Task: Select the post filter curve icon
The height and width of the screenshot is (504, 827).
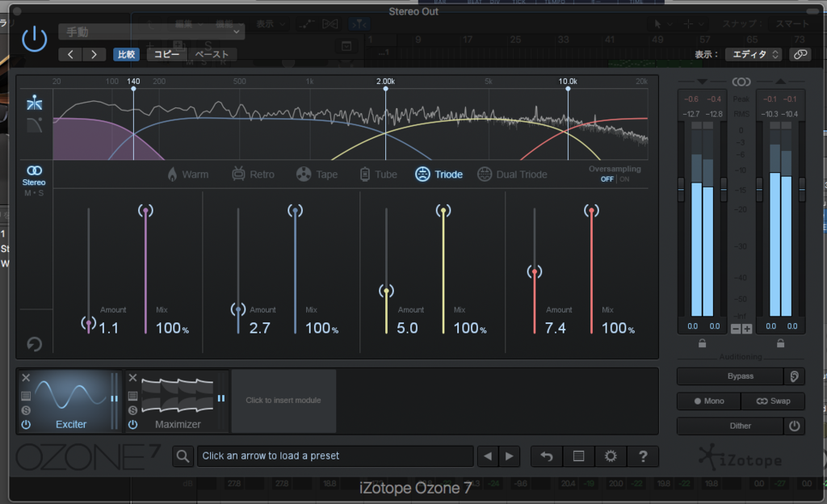Action: tap(34, 125)
